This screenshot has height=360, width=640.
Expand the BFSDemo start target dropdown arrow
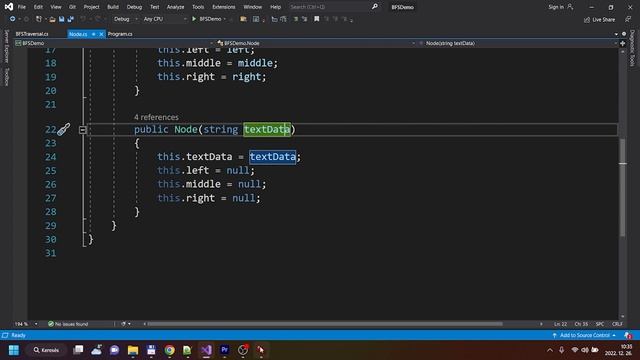224,19
